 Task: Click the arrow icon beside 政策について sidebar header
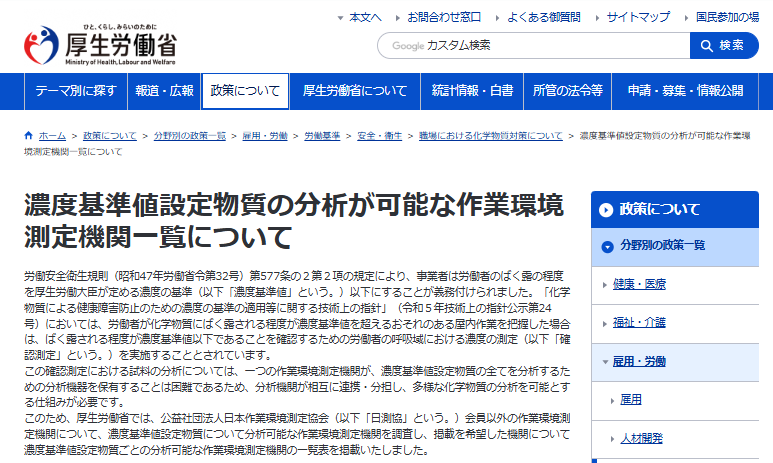click(606, 209)
